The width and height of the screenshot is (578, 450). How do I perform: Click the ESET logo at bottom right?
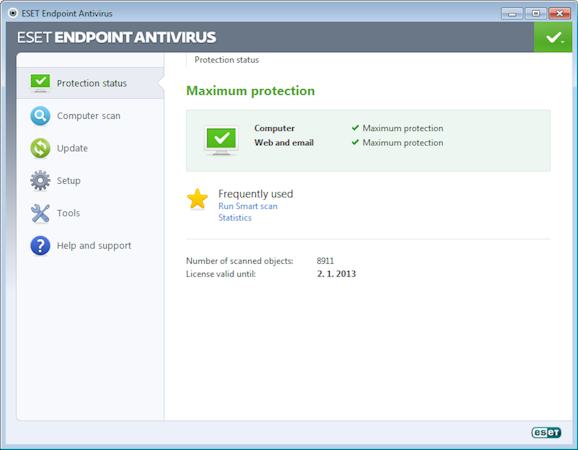[546, 432]
